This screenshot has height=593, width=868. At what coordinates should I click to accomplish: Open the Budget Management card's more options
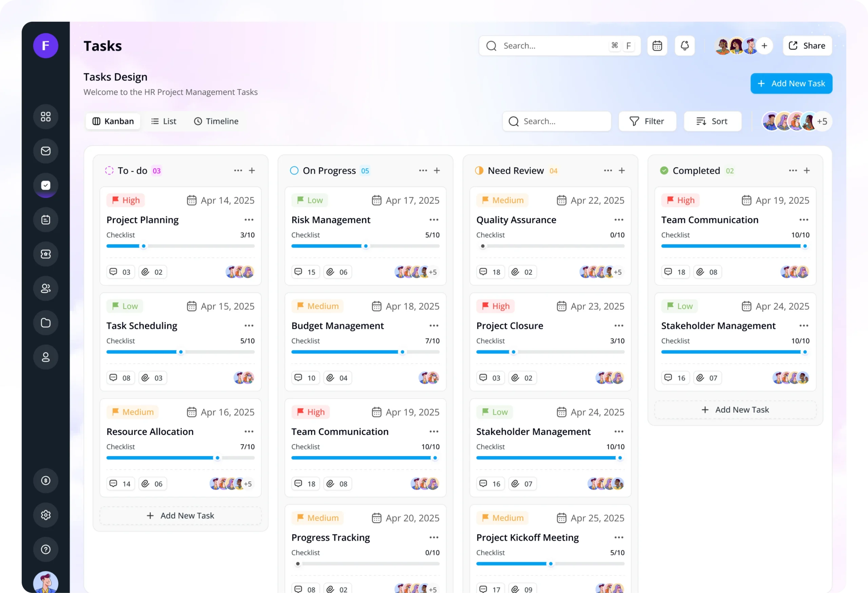434,326
